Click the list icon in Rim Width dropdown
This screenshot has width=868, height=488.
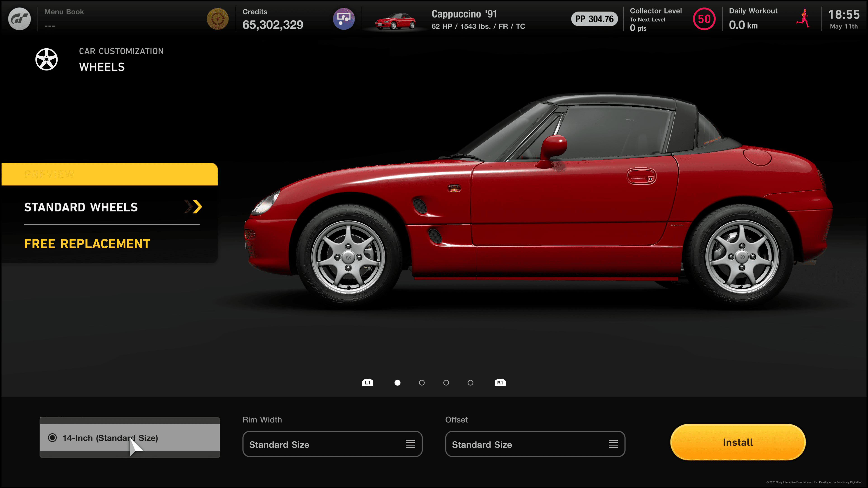coord(410,444)
